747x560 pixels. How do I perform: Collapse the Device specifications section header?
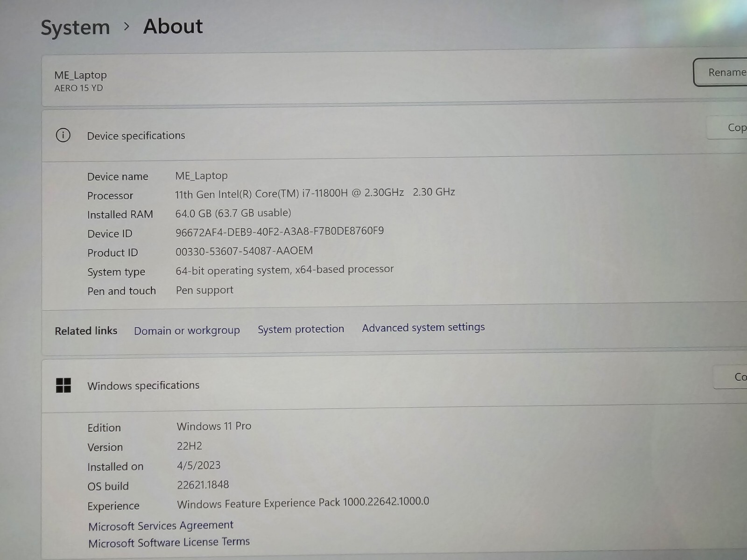tap(395, 133)
